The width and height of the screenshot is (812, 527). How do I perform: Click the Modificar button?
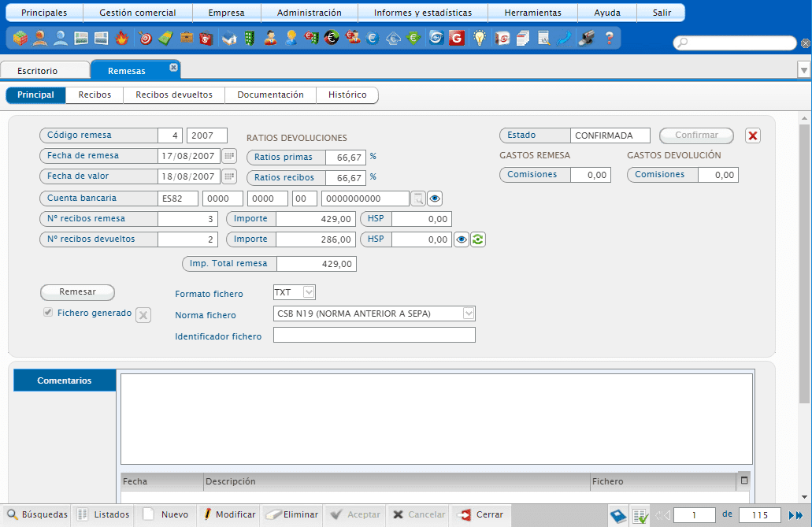tap(229, 514)
